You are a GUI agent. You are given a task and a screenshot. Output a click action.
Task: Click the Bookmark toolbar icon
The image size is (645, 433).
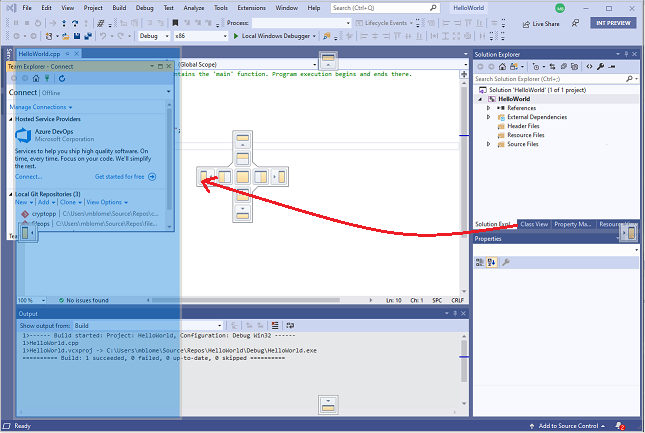(x=175, y=23)
